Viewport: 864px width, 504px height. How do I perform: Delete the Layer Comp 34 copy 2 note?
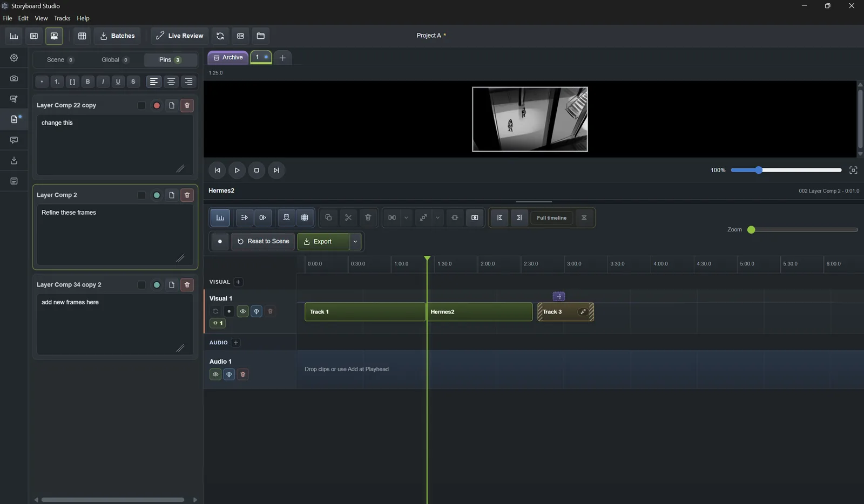pyautogui.click(x=187, y=284)
